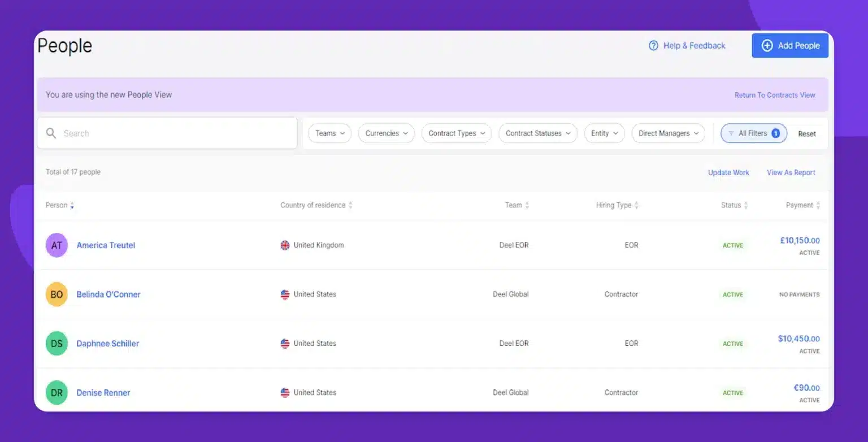Click the Hiring Type column header
The height and width of the screenshot is (442, 868).
(614, 205)
